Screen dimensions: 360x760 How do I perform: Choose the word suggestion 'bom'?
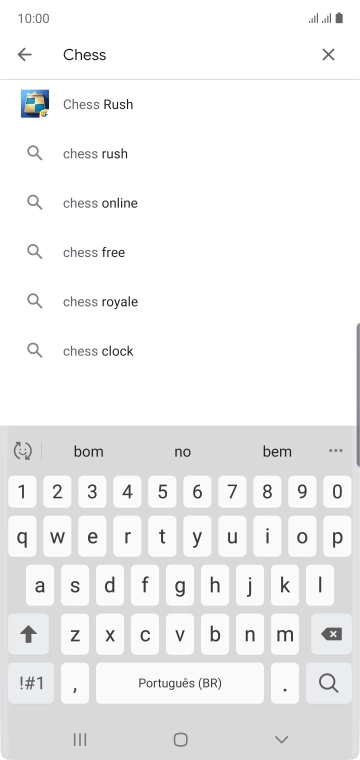click(89, 452)
